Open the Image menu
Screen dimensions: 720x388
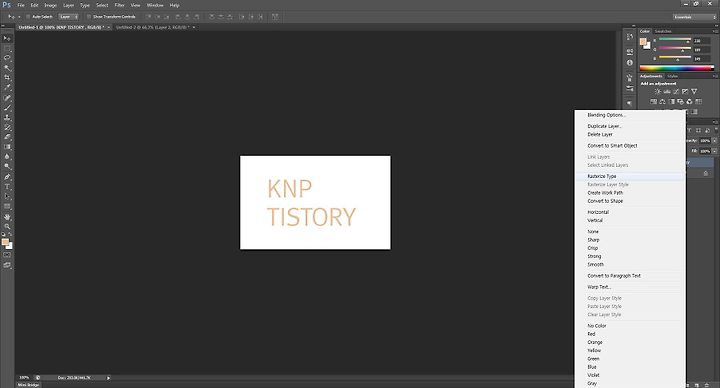coord(51,5)
